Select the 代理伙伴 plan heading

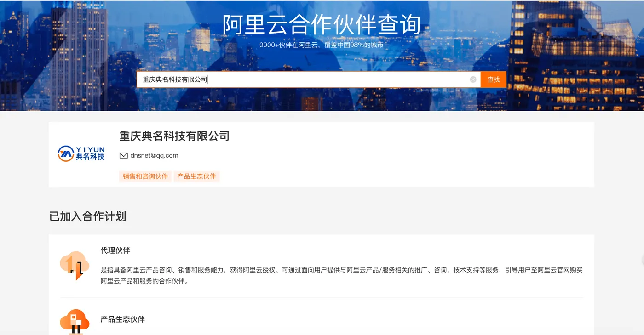115,250
